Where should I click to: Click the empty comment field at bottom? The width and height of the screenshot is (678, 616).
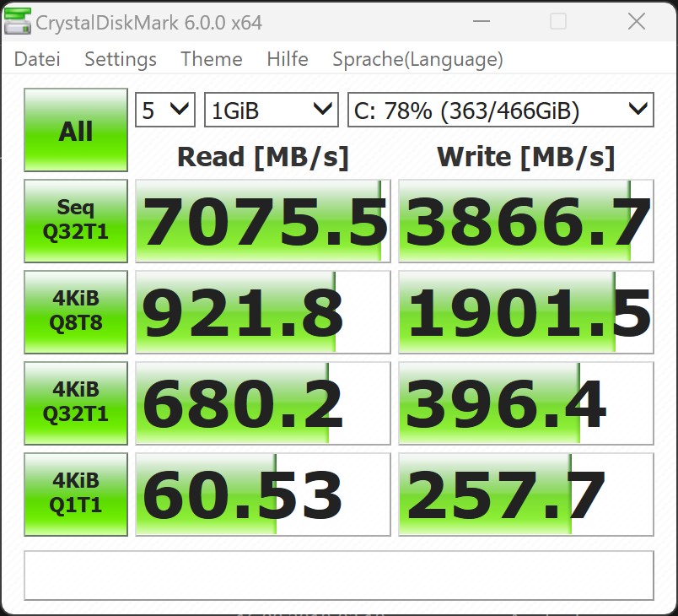coord(339,575)
